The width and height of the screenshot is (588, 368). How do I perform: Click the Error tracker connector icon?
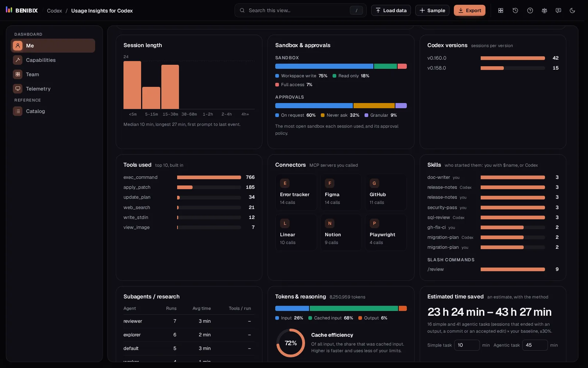click(285, 183)
